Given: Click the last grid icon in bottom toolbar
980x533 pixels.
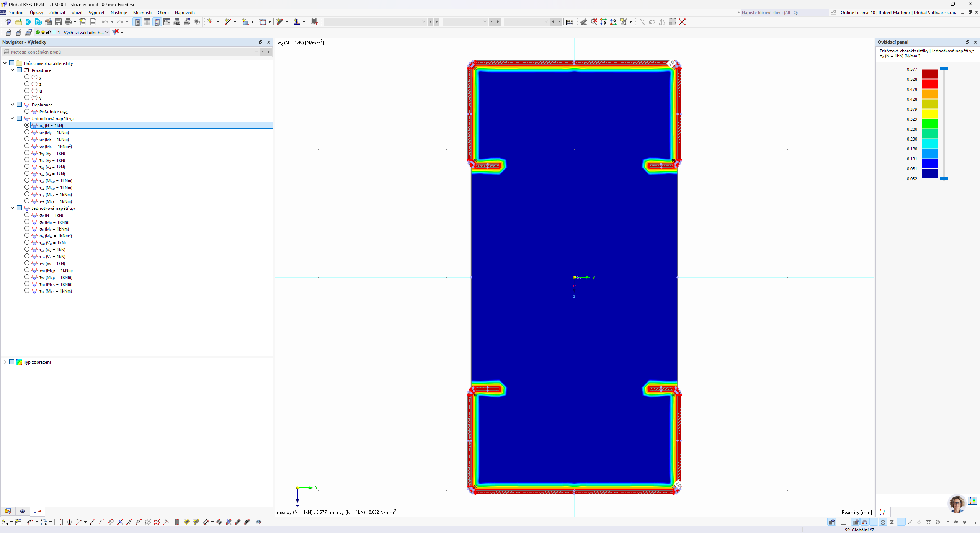Looking at the screenshot, I should pyautogui.click(x=259, y=522).
